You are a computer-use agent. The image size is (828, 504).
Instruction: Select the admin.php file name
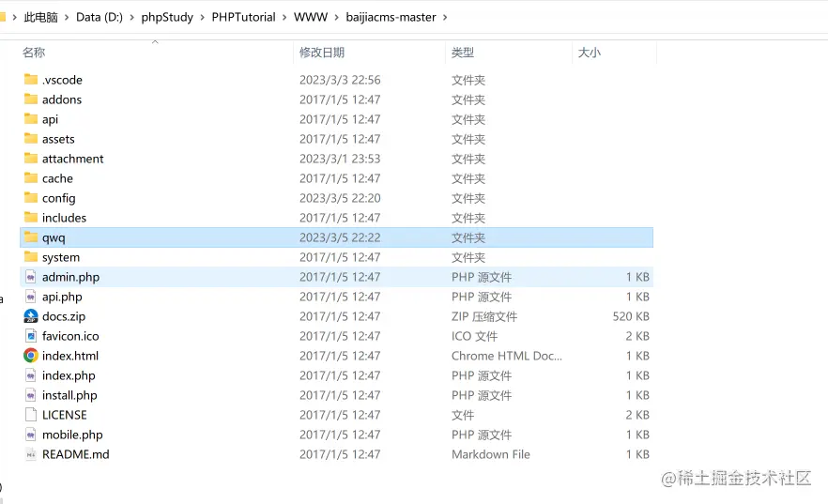70,277
